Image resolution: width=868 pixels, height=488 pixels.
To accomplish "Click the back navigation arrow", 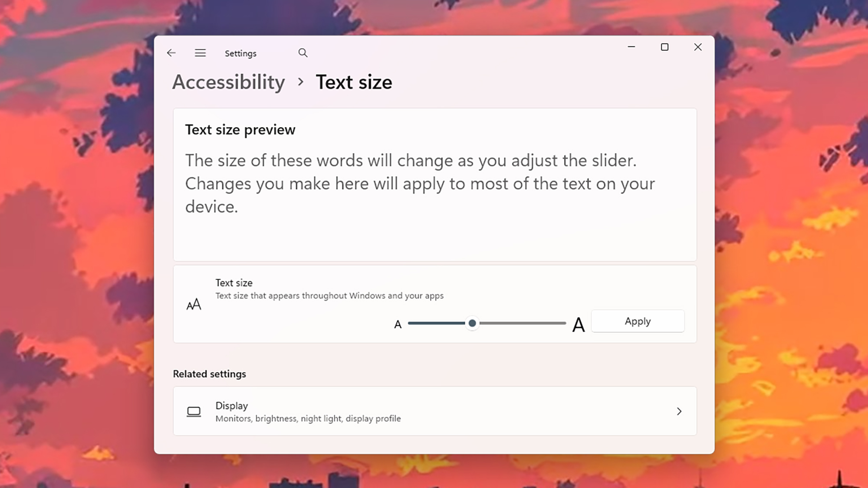I will pyautogui.click(x=171, y=52).
